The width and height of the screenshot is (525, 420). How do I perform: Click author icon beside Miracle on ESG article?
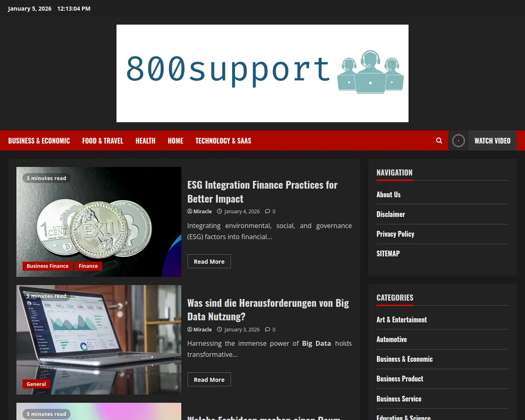189,211
